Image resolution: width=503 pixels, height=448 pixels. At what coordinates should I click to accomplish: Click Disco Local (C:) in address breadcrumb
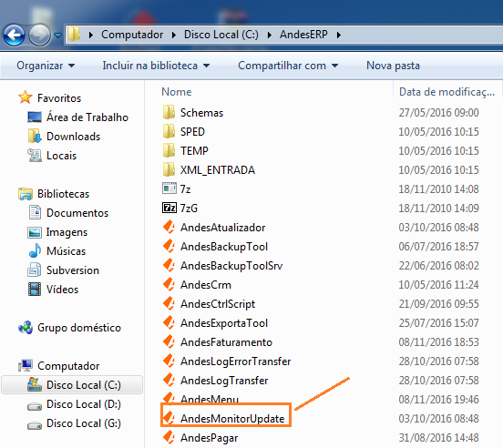[221, 35]
